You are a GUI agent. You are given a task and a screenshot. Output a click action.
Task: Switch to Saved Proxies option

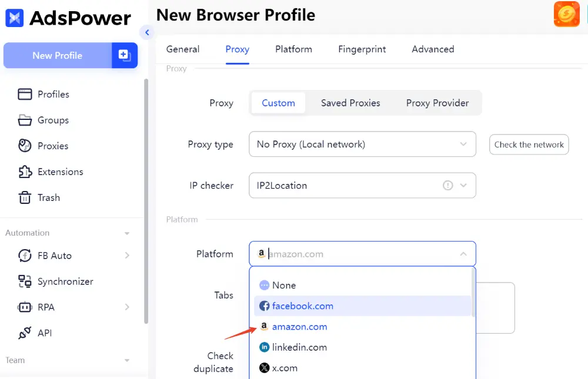[350, 103]
